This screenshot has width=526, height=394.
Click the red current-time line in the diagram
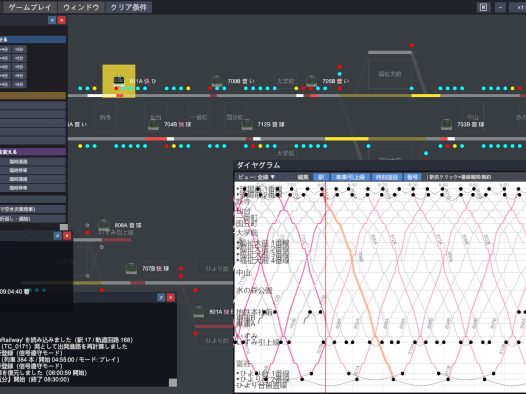(x=325, y=288)
